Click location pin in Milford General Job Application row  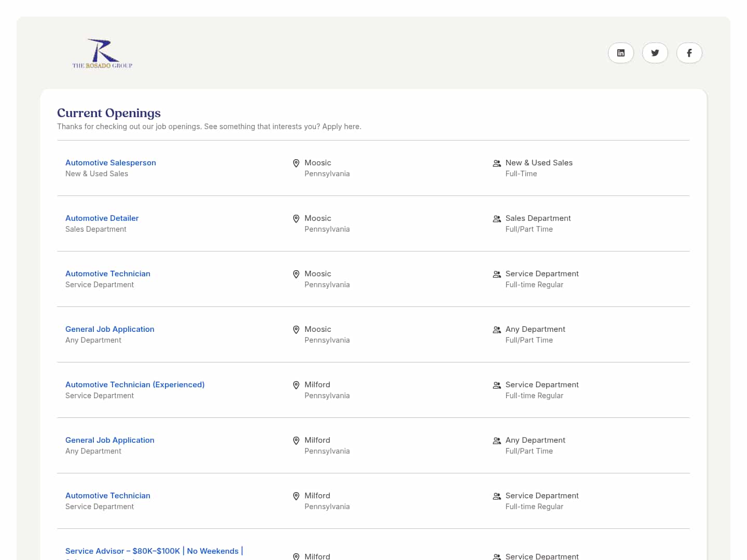coord(296,441)
